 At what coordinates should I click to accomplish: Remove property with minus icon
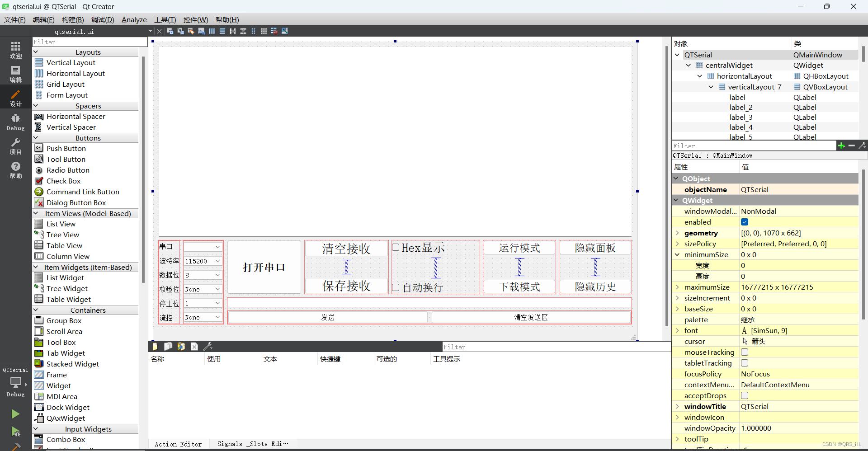852,146
